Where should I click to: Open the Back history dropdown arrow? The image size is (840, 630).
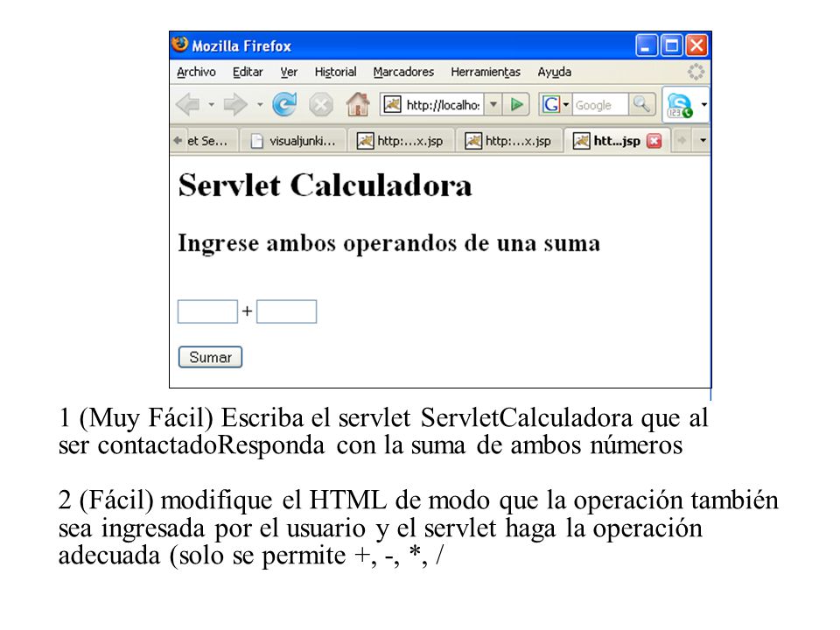pos(211,104)
